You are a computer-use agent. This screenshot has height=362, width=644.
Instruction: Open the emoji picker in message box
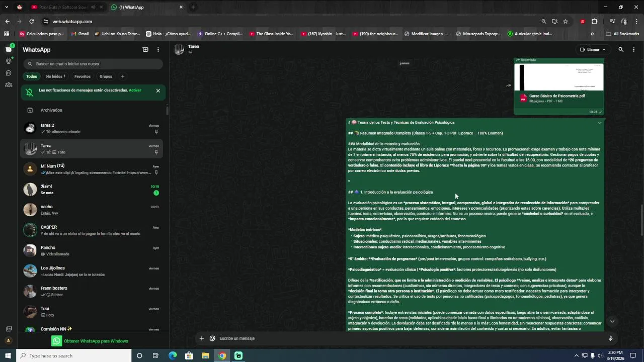[x=212, y=338]
